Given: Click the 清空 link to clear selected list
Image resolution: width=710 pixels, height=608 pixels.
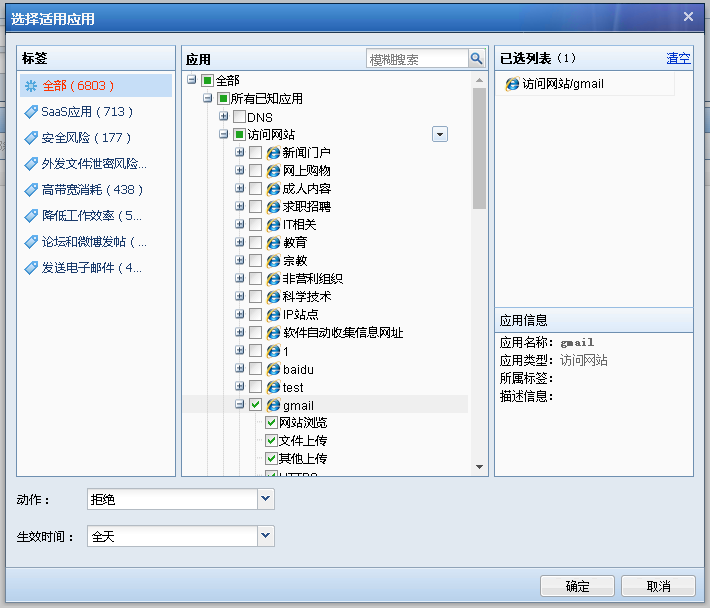Looking at the screenshot, I should pyautogui.click(x=678, y=58).
